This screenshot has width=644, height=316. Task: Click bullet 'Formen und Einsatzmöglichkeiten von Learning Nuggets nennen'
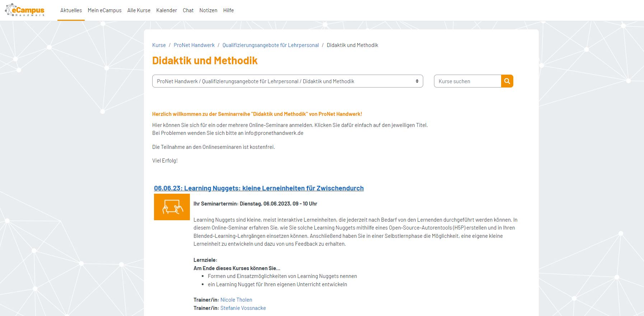coord(282,276)
